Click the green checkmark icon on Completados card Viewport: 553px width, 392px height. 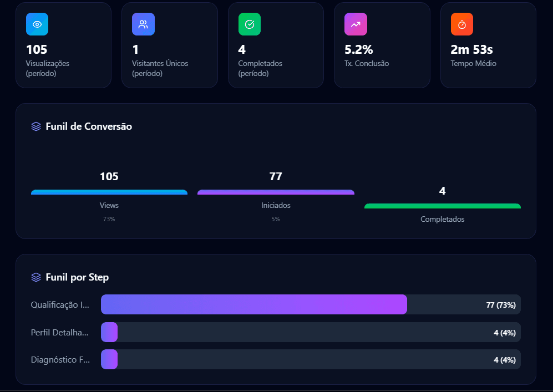pos(249,24)
